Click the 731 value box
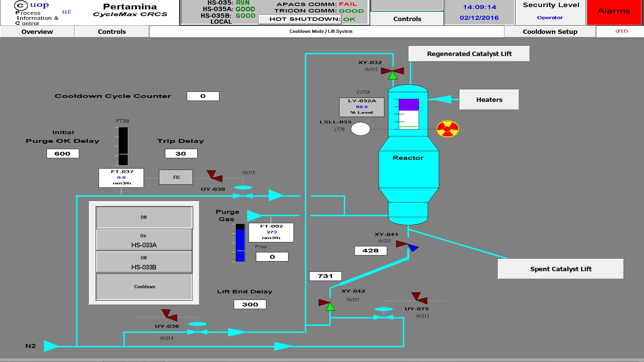Viewport: 644px width, 362px height. (x=325, y=276)
